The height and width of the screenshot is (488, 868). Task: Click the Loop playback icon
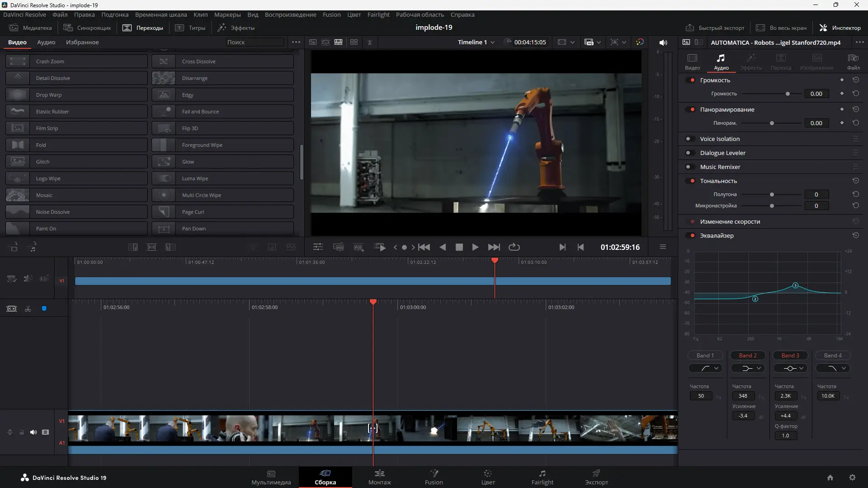tap(514, 247)
